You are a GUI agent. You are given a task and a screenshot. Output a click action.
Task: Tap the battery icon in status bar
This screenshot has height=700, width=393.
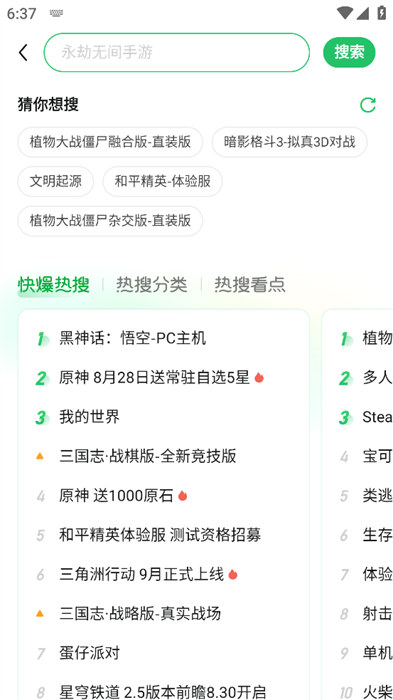(x=381, y=12)
